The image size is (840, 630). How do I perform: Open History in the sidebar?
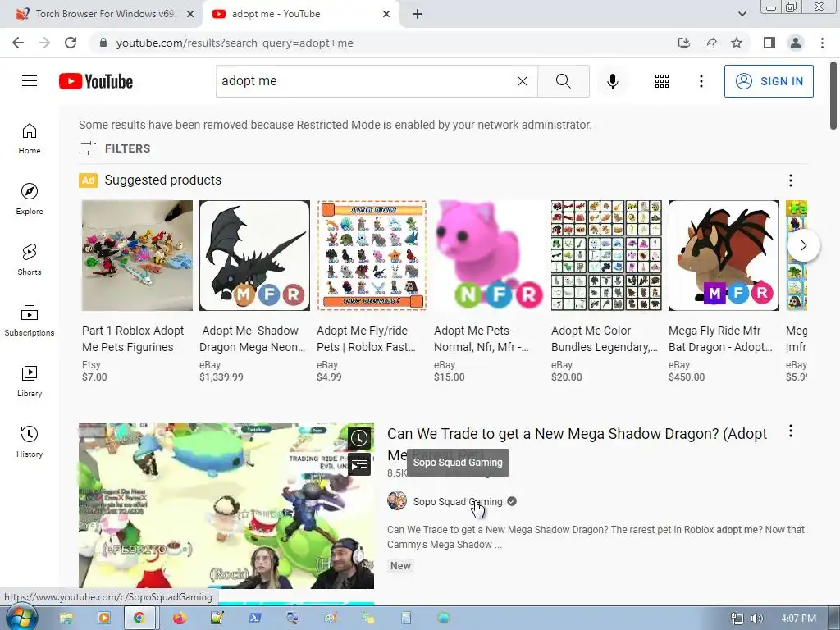pyautogui.click(x=30, y=441)
